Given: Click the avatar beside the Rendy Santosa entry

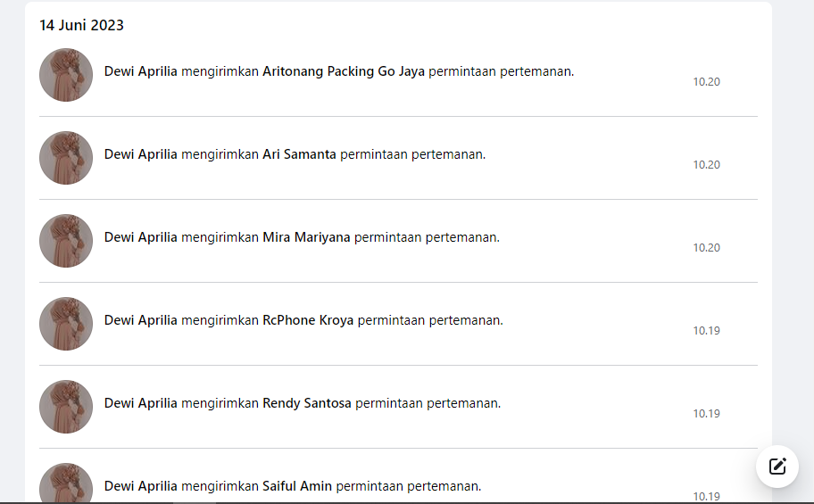Looking at the screenshot, I should [x=66, y=407].
